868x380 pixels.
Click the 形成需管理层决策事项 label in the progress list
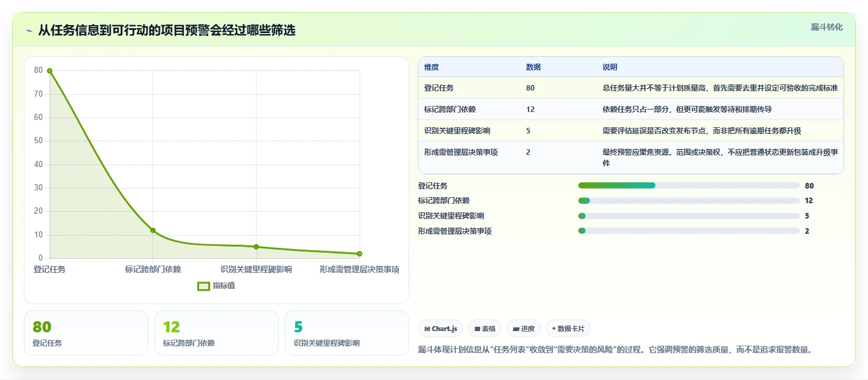pos(455,231)
